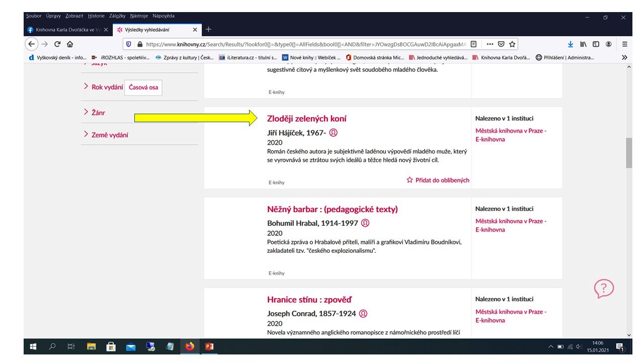Click the padlock site security icon
This screenshot has height=362, width=644.
[x=139, y=44]
